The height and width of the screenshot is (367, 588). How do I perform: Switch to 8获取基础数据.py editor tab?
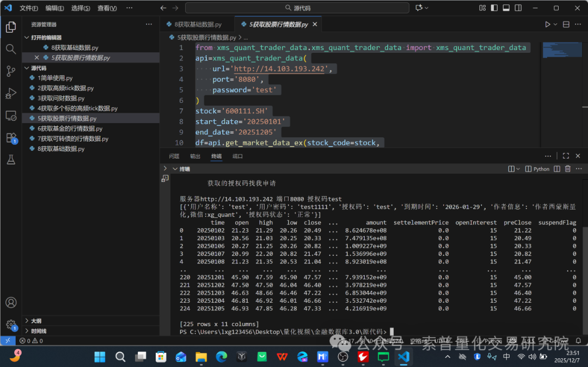coord(198,25)
